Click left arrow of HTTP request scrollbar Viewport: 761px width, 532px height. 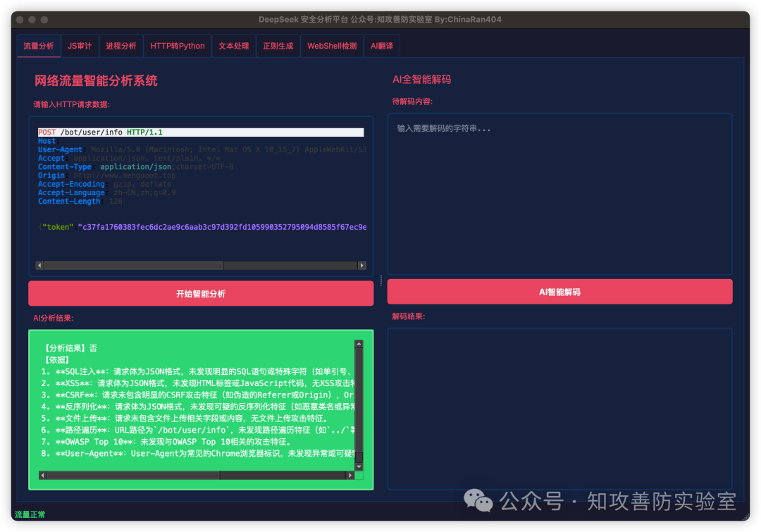(x=39, y=266)
